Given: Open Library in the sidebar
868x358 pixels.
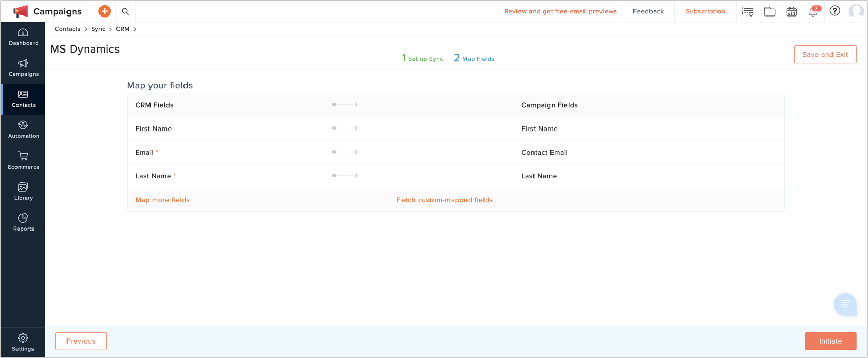Looking at the screenshot, I should point(23,192).
